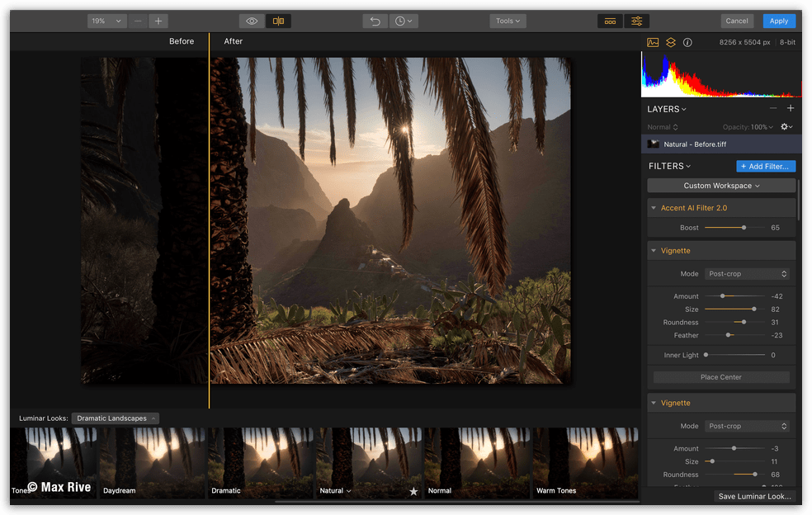Open the Post-crop Mode dropdown under Vignette
The height and width of the screenshot is (515, 812).
point(747,273)
